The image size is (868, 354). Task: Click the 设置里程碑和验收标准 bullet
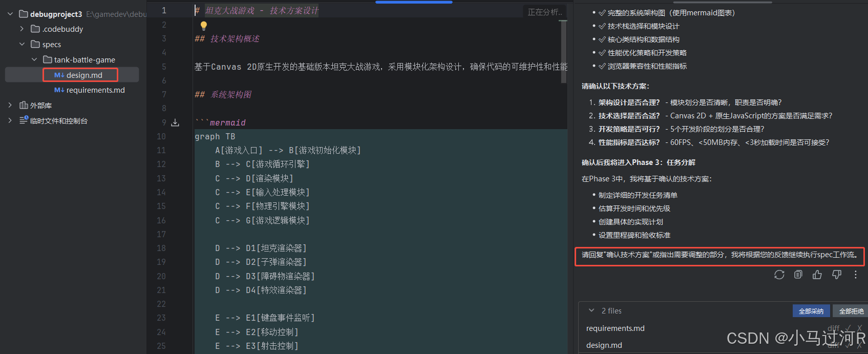click(634, 235)
